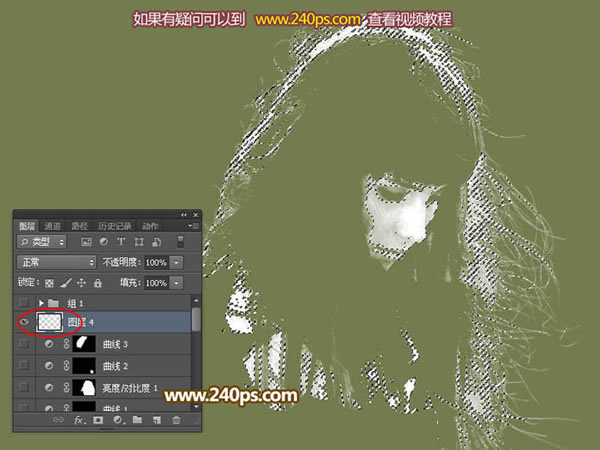Toggle visibility of 组 1 group
Viewport: 600px width, 450px height.
pos(24,303)
